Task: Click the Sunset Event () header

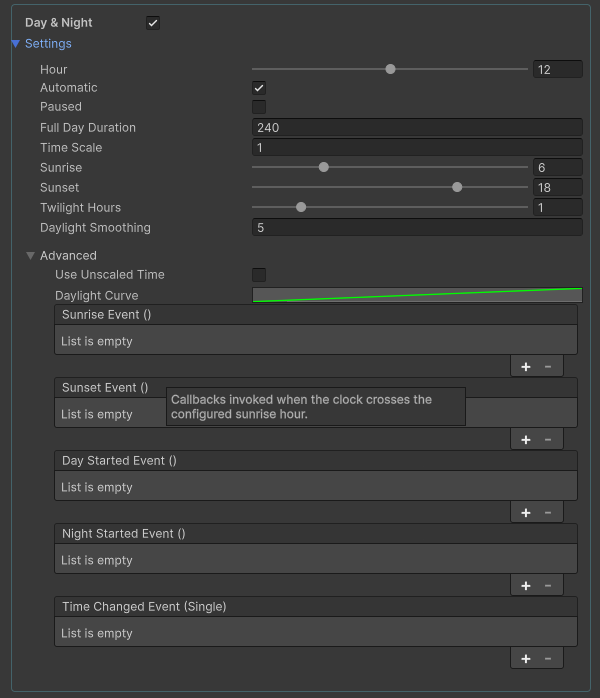Action: coord(316,388)
